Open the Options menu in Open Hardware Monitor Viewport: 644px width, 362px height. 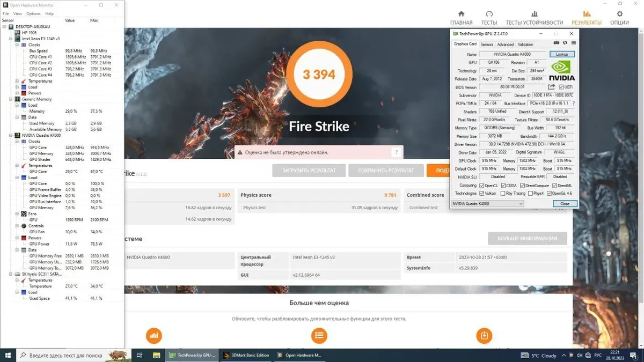click(x=33, y=13)
